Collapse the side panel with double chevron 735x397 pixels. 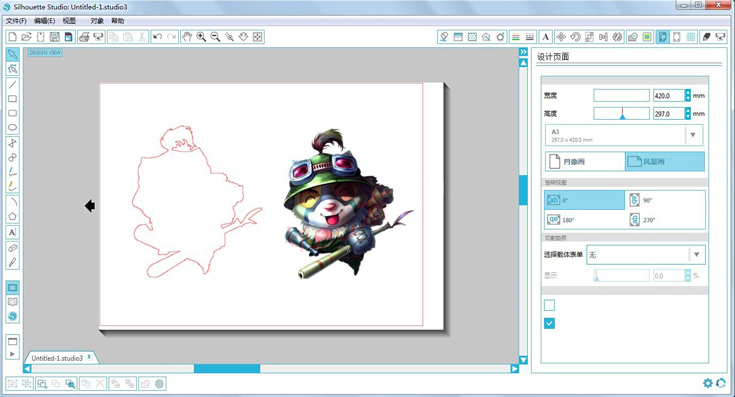pyautogui.click(x=524, y=52)
